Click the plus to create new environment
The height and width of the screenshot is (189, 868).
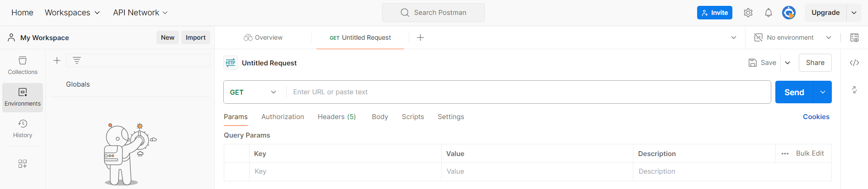coord(57,60)
